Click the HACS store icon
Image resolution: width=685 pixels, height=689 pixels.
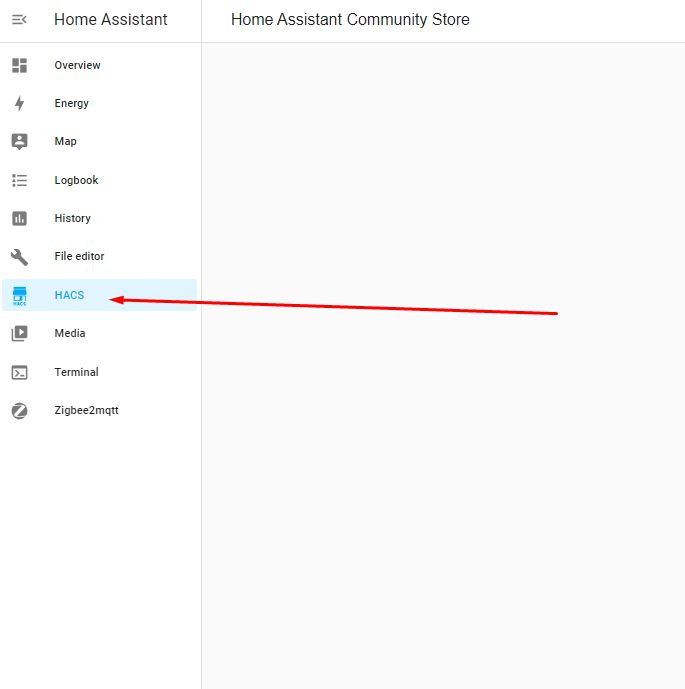19,296
